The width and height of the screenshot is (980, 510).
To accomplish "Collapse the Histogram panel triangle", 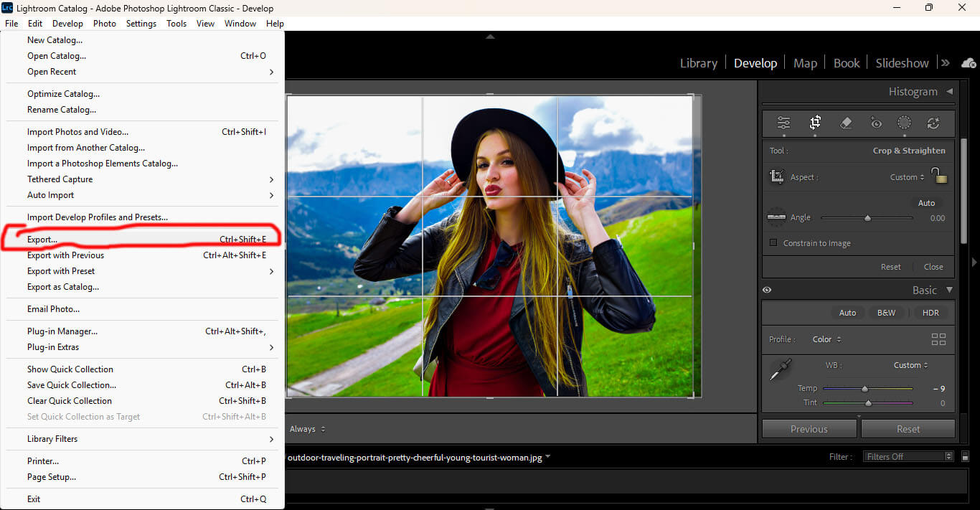I will [x=949, y=92].
